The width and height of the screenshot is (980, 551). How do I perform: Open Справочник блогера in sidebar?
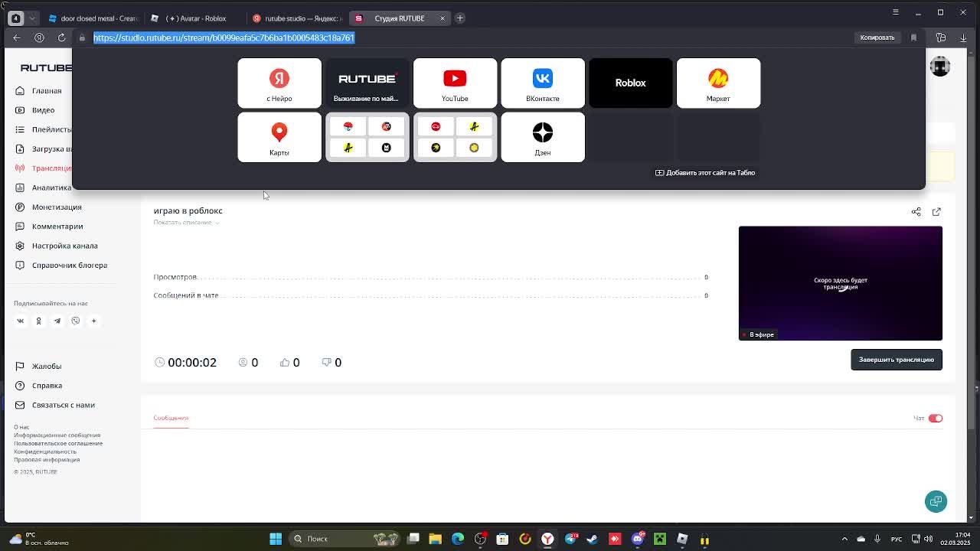(x=70, y=266)
